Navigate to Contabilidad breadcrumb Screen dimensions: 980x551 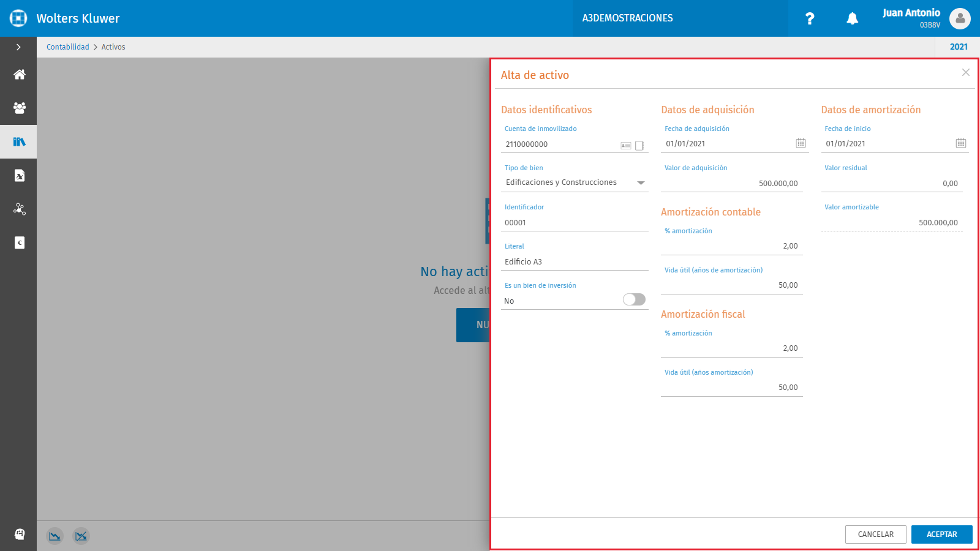(68, 47)
